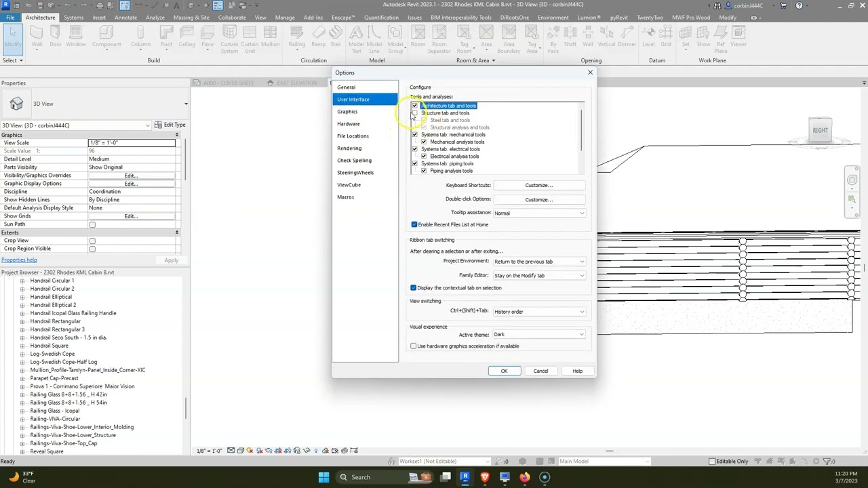Click Customize for Keyboard Shortcuts
Viewport: 868px width, 488px height.
point(539,186)
